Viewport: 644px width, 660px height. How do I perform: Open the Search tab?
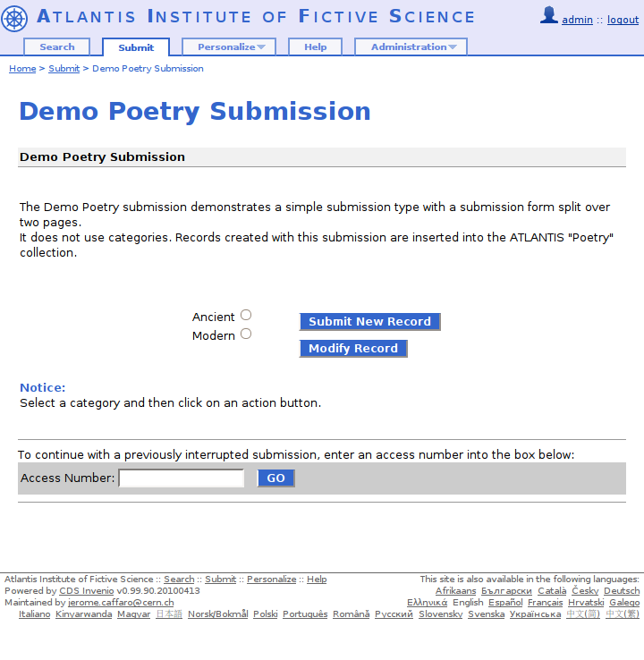click(57, 47)
